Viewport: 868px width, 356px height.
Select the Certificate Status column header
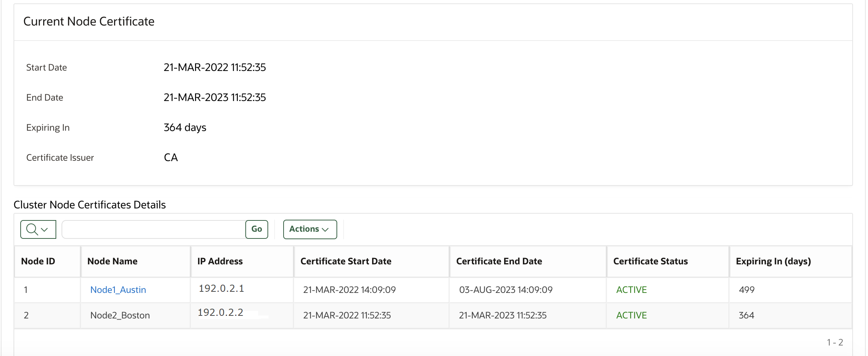650,261
